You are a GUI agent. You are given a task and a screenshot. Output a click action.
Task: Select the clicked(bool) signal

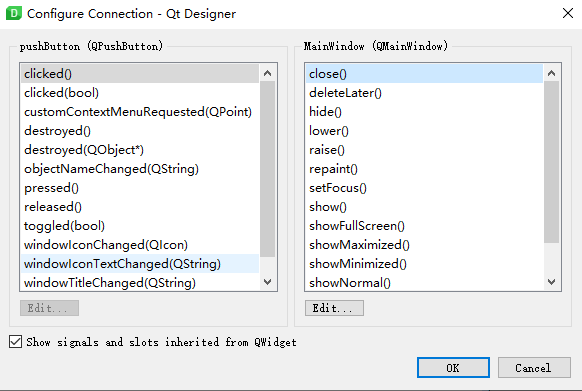coord(140,92)
